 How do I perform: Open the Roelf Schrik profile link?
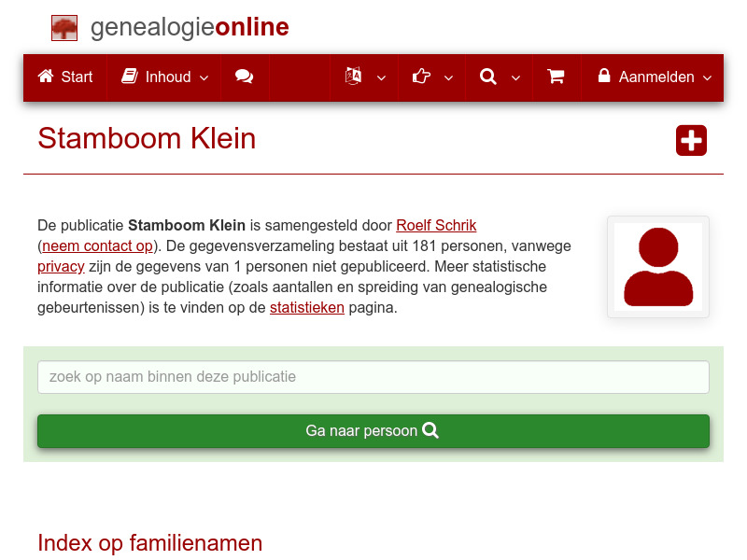tap(436, 225)
